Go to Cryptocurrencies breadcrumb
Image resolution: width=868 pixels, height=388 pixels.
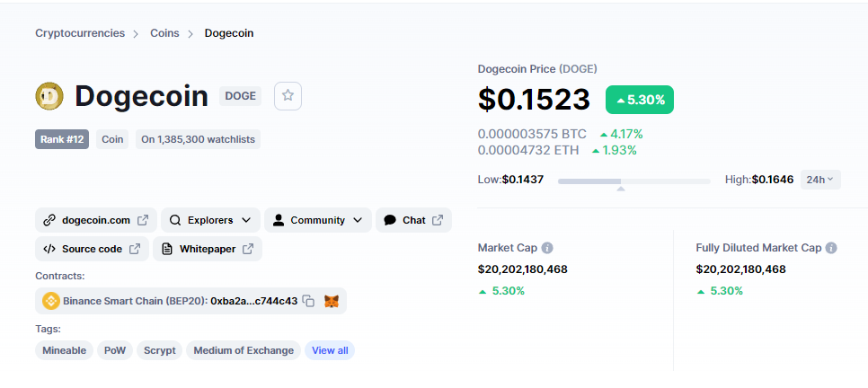(x=80, y=33)
